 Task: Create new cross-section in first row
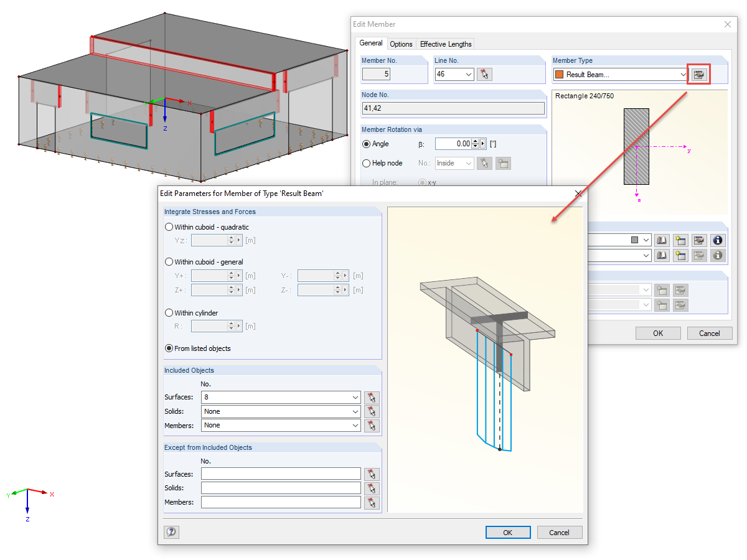click(680, 240)
